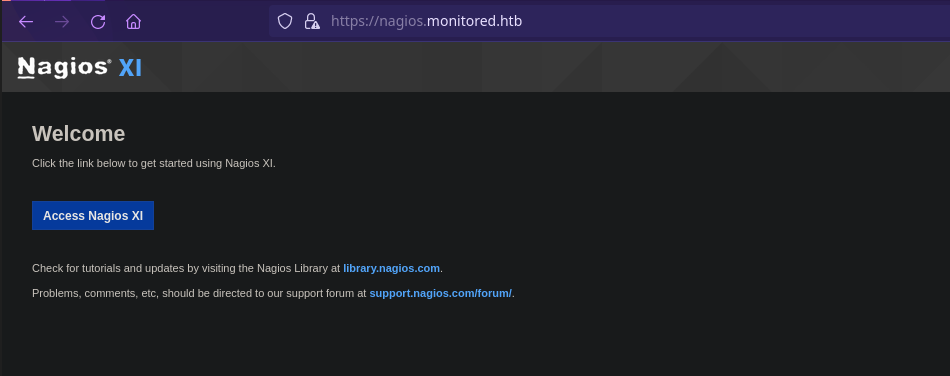Click the padlock warning site info icon

click(312, 22)
